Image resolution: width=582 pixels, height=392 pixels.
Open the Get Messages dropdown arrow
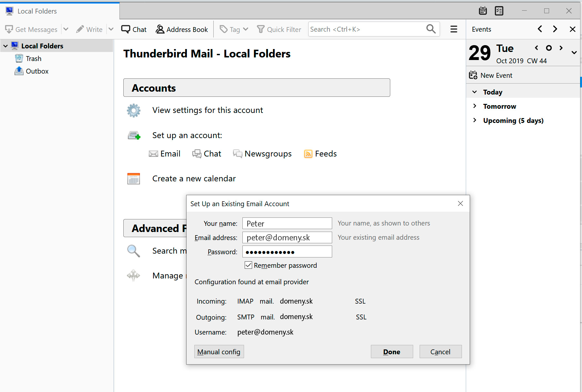tap(66, 29)
